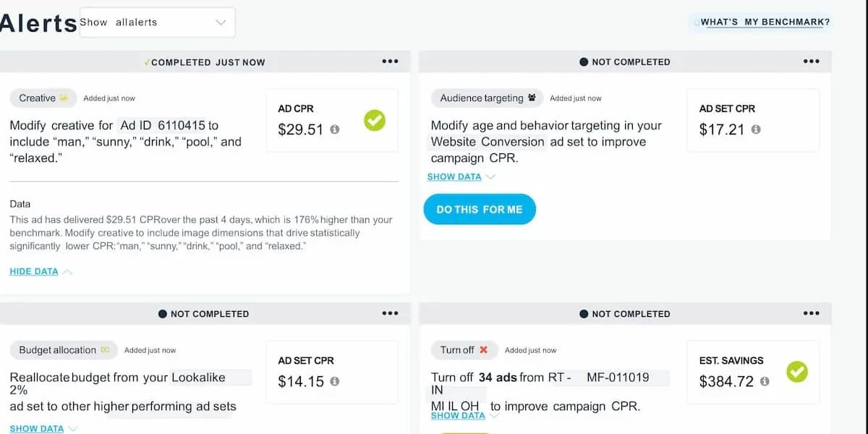
Task: Toggle green checkmark on AD CPR card
Action: 375,120
